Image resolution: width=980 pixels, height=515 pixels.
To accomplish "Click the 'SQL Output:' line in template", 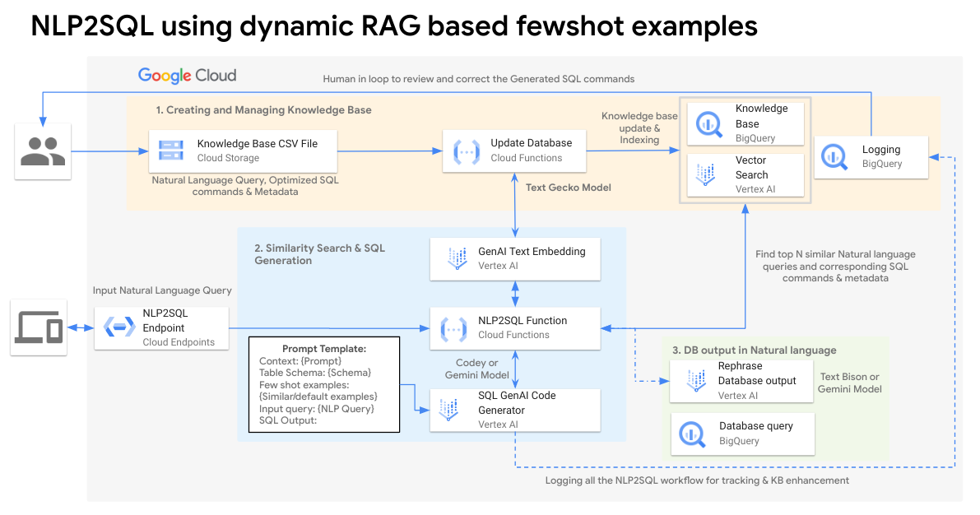I will (x=288, y=420).
